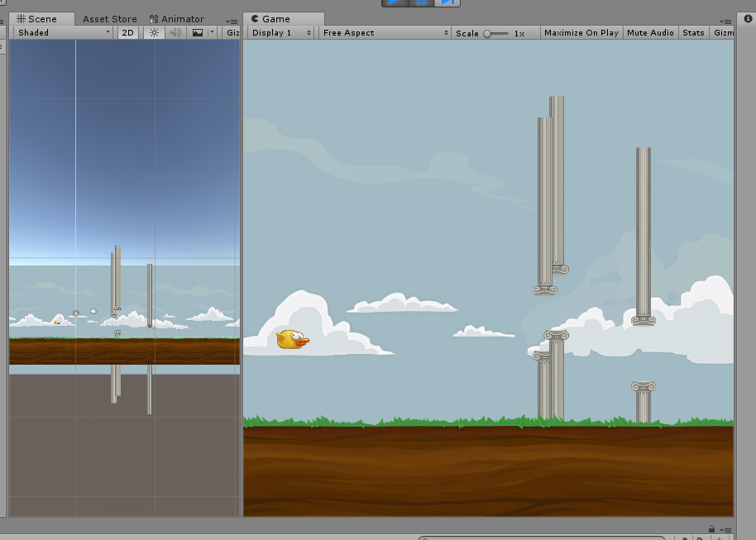Select the yellow bird in Scene view
Screen dimensions: 756x540
[x=57, y=322]
